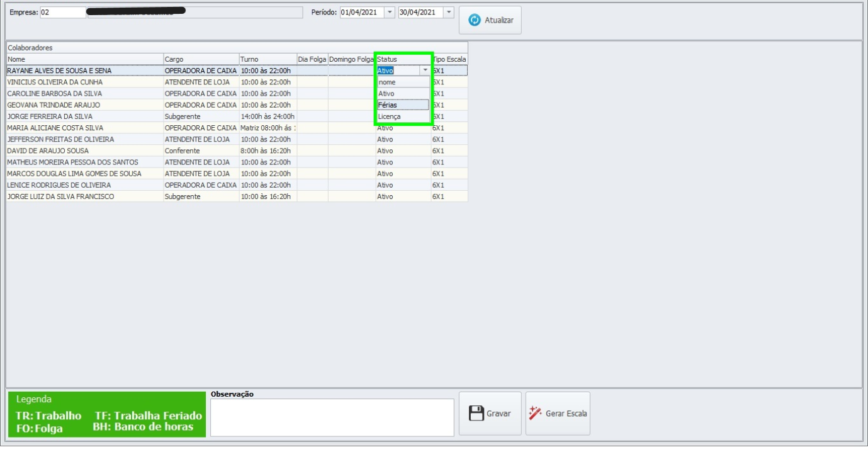The width and height of the screenshot is (868, 452).
Task: Click the Tipo Escala column header
Action: point(449,59)
